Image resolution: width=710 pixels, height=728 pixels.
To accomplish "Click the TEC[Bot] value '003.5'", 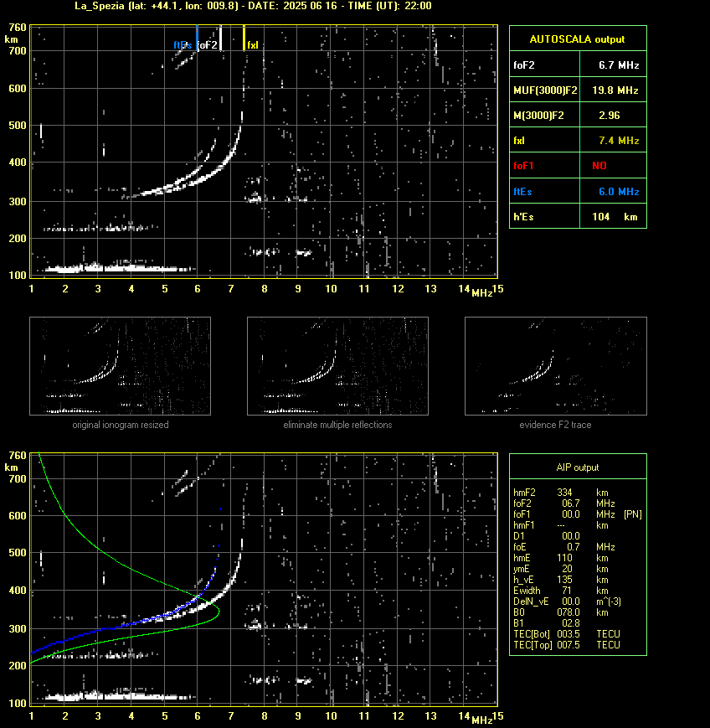I will (x=568, y=633).
